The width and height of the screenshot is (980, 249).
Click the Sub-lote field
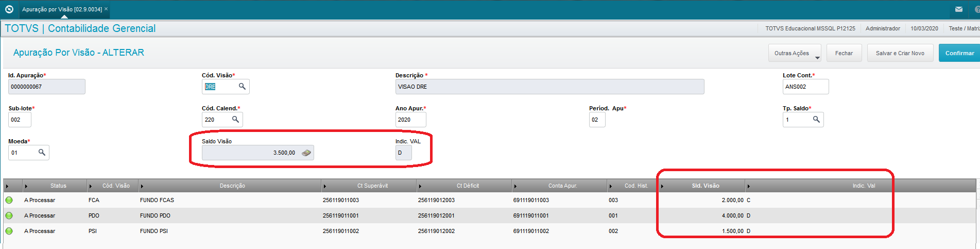pos(20,120)
